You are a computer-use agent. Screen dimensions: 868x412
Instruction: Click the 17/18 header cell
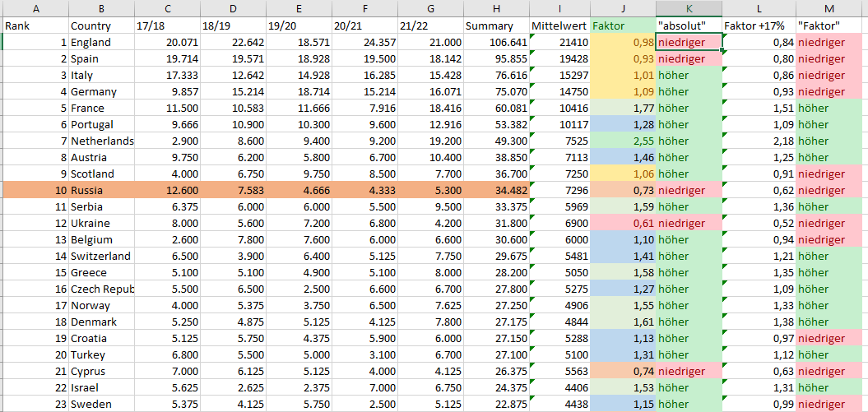pos(168,26)
